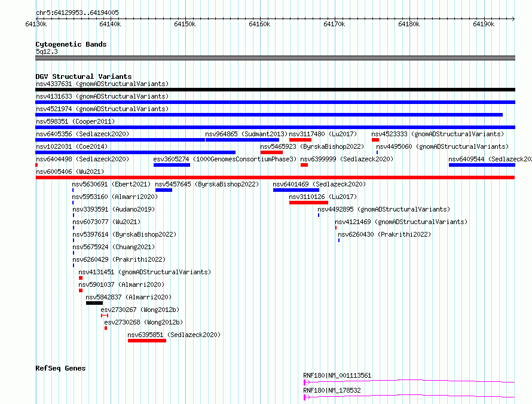532x404 pixels.
Task: Click the red nsv3117480 variant bar
Action: (x=300, y=140)
